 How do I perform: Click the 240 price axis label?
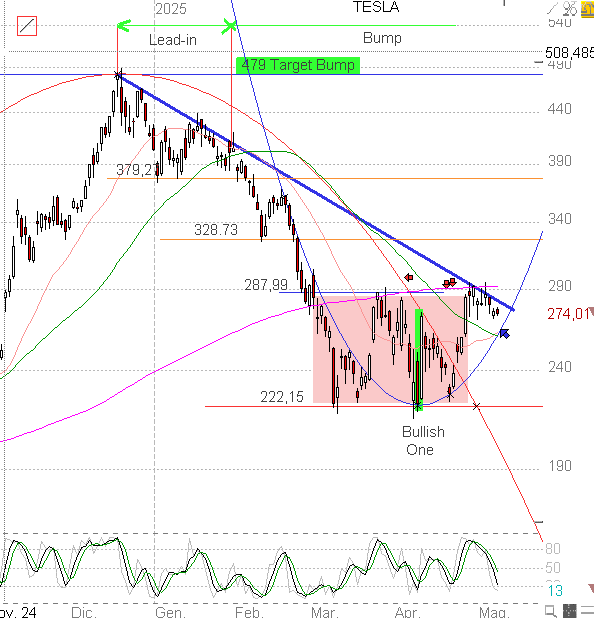coord(559,367)
